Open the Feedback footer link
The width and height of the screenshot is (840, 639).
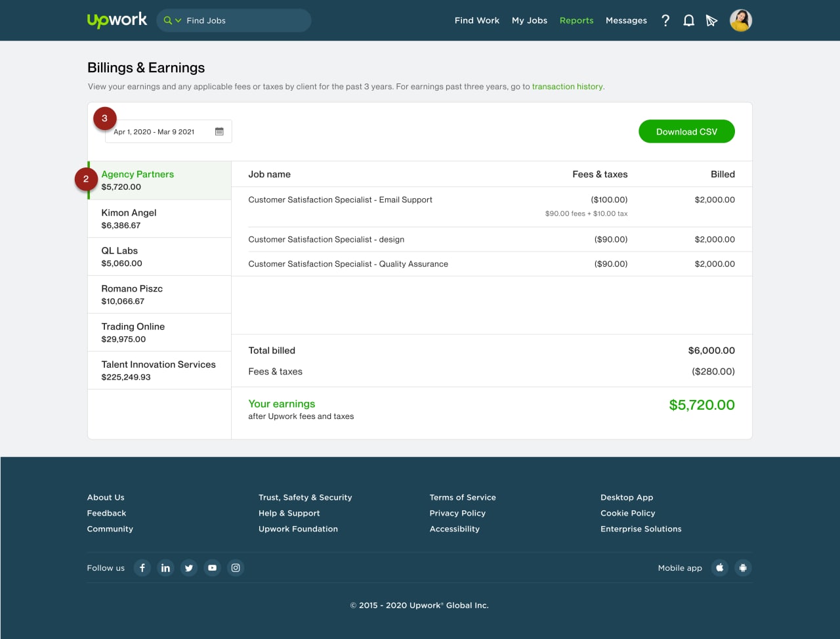pyautogui.click(x=106, y=513)
